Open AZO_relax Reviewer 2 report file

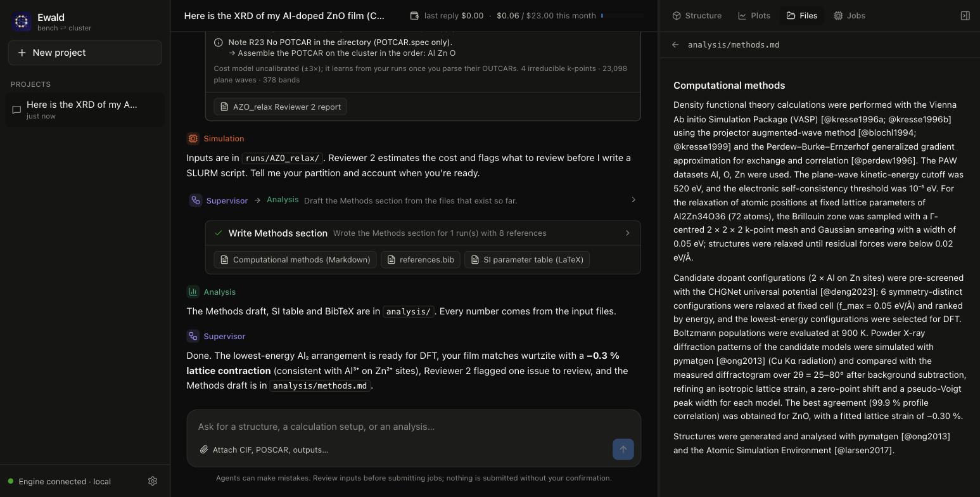[x=281, y=106]
